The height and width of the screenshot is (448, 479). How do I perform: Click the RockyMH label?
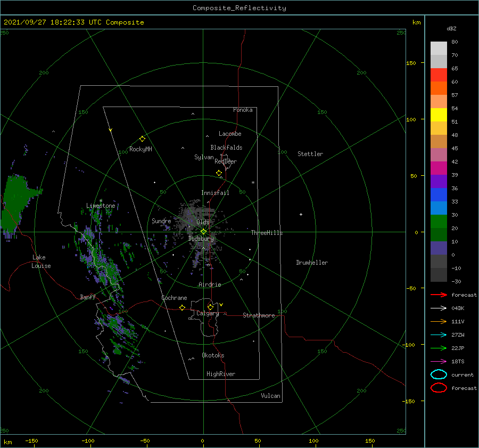click(x=141, y=149)
